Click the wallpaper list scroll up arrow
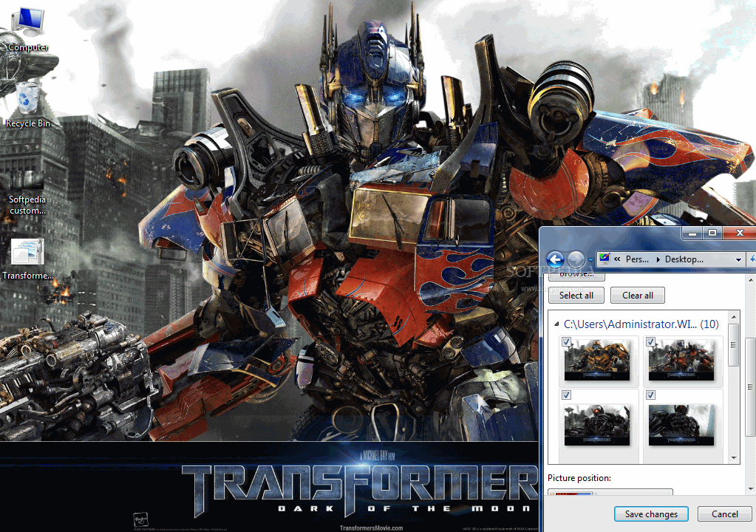The width and height of the screenshot is (756, 532). tap(734, 316)
